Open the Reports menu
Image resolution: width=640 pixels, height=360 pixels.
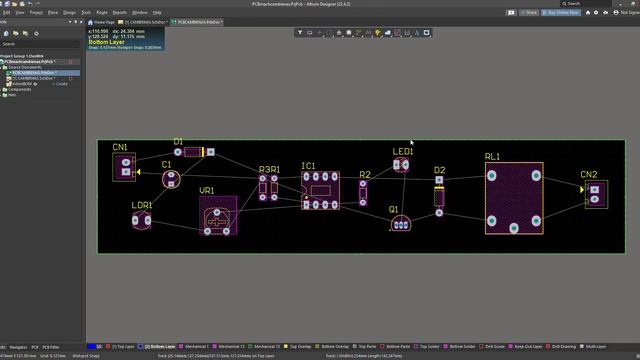(x=120, y=13)
